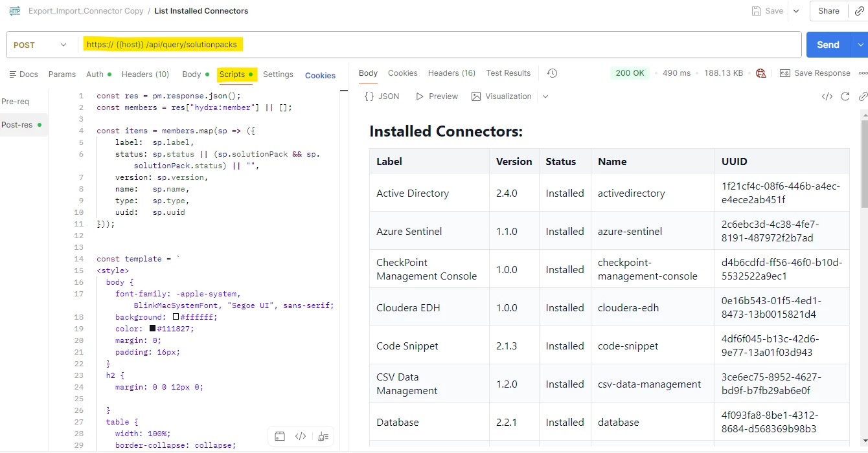The image size is (868, 453).
Task: Select the request Headers (10) tab
Action: (x=145, y=74)
